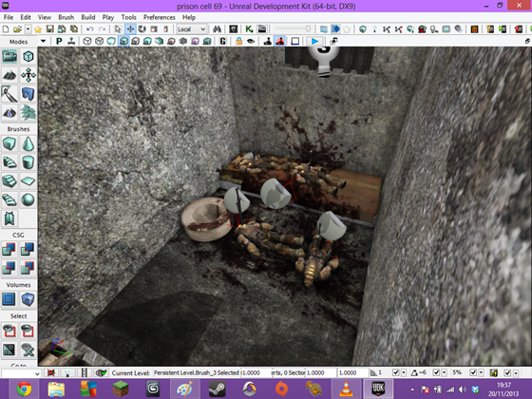This screenshot has height=399, width=532.
Task: Open Steam from the taskbar
Action: point(218,389)
